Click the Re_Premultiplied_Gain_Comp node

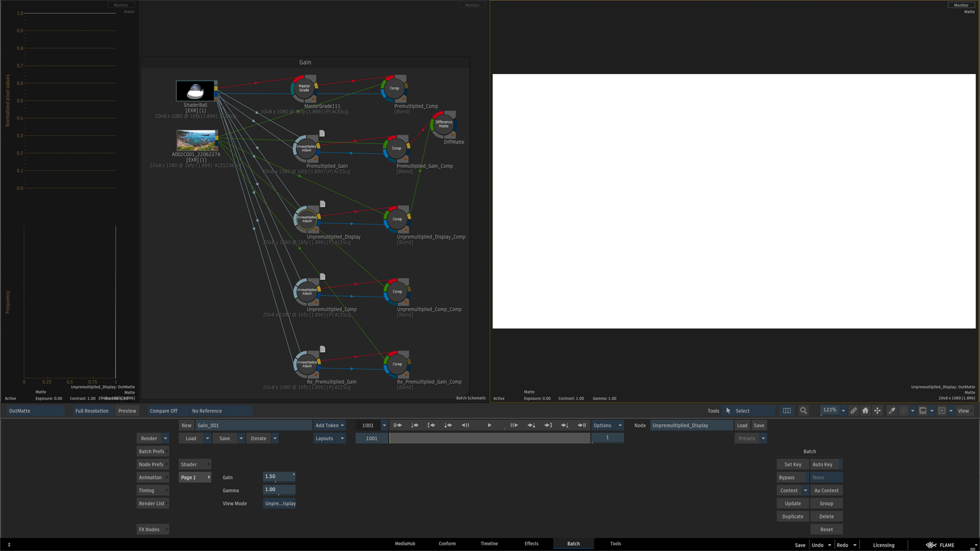pyautogui.click(x=397, y=364)
